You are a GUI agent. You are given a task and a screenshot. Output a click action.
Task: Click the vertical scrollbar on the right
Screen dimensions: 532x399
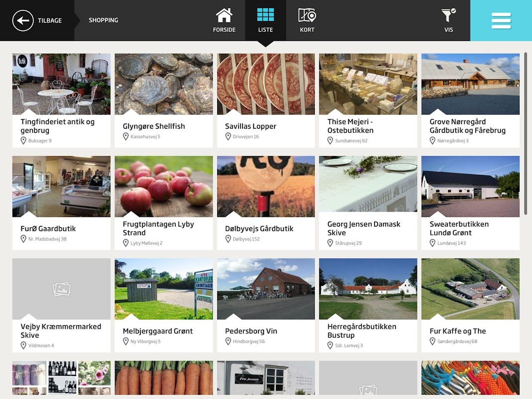click(525, 133)
